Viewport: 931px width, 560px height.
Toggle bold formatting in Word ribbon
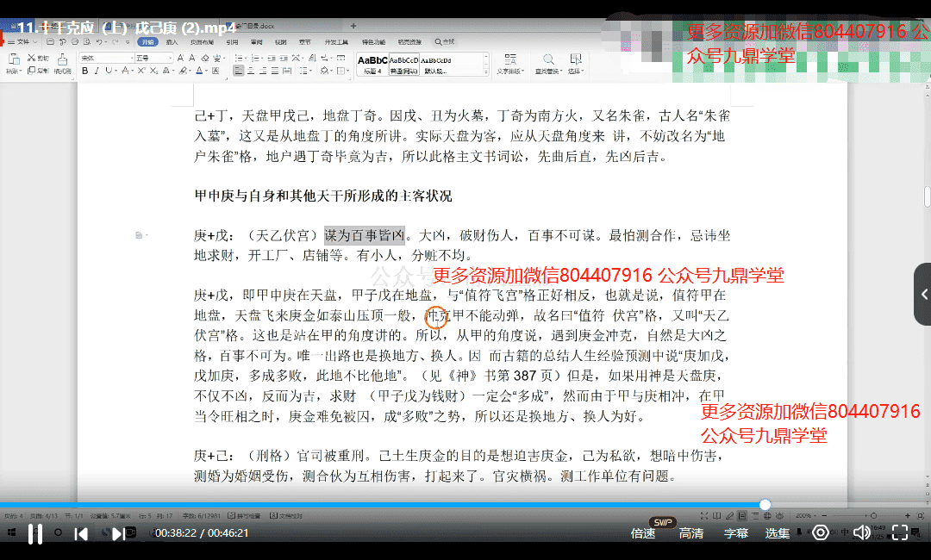(85, 71)
